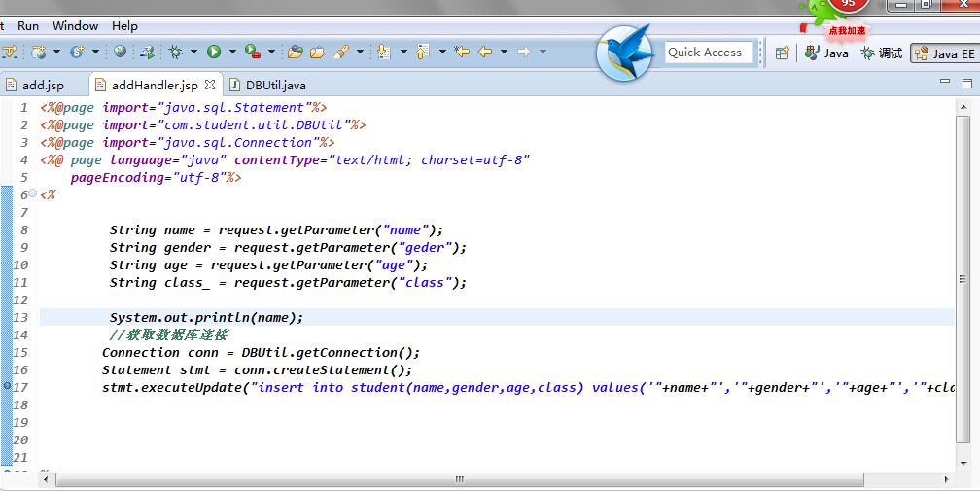Collapse the scriptlet fold at line 6

pos(32,193)
